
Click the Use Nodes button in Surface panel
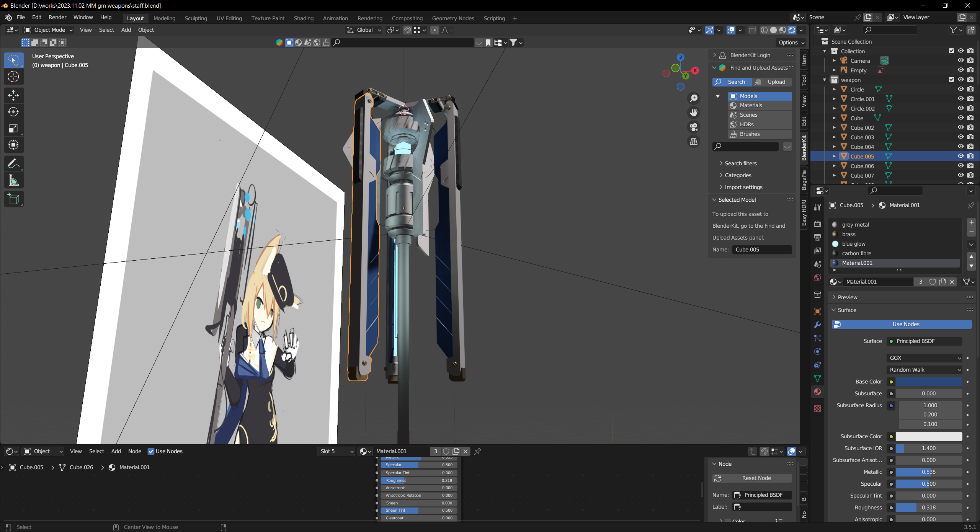902,324
